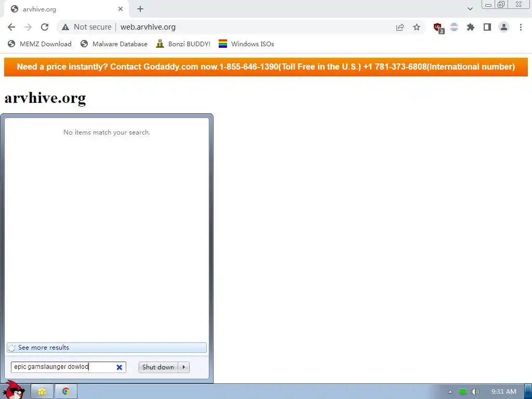Open the uBlock Origin extension icon
Image resolution: width=532 pixels, height=399 pixels.
(x=438, y=28)
